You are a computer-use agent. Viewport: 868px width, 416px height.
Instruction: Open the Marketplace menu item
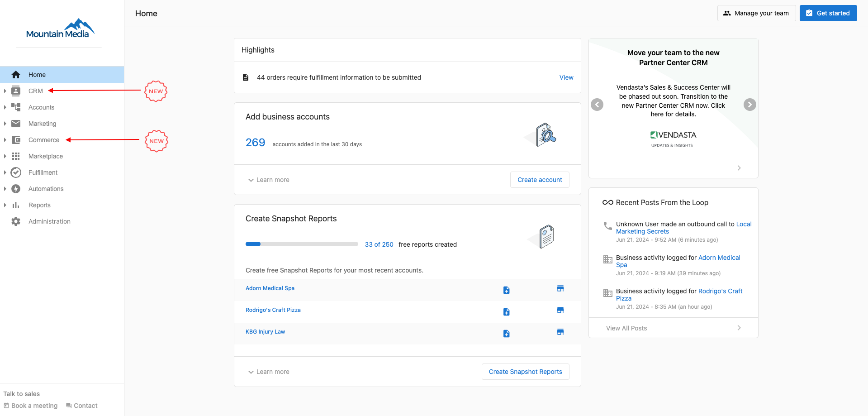[62, 156]
